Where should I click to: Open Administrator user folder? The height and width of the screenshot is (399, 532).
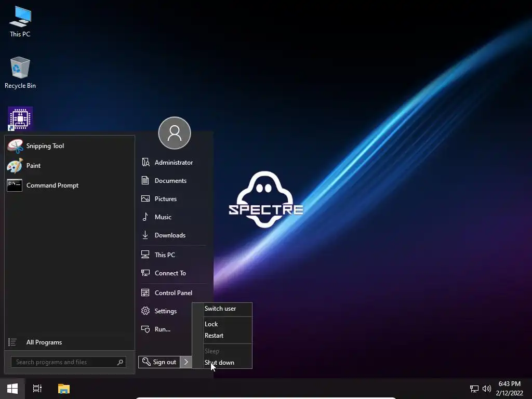(173, 163)
